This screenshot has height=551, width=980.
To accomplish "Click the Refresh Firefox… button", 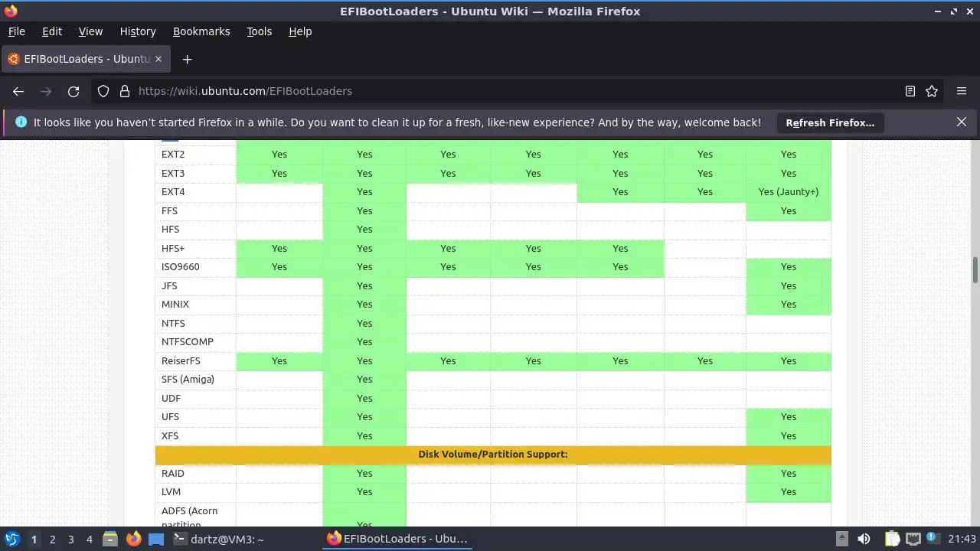I will click(x=830, y=122).
